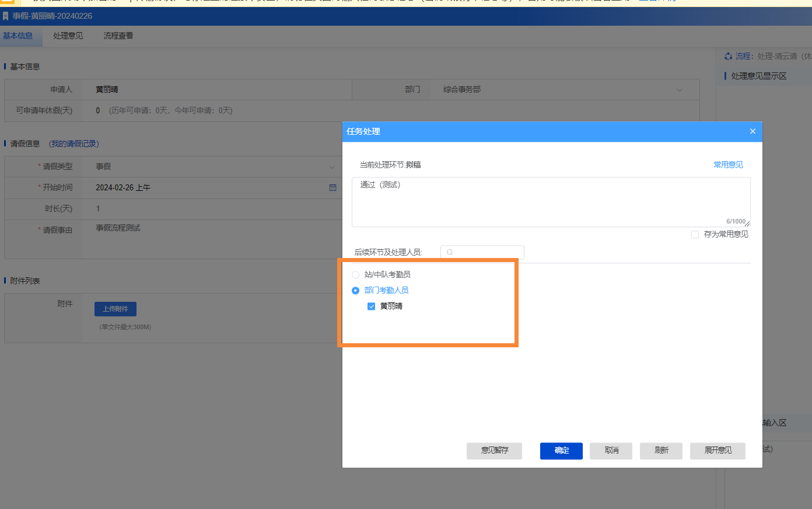
Task: Click the (单文件最大300M) hint text
Action: [x=125, y=327]
